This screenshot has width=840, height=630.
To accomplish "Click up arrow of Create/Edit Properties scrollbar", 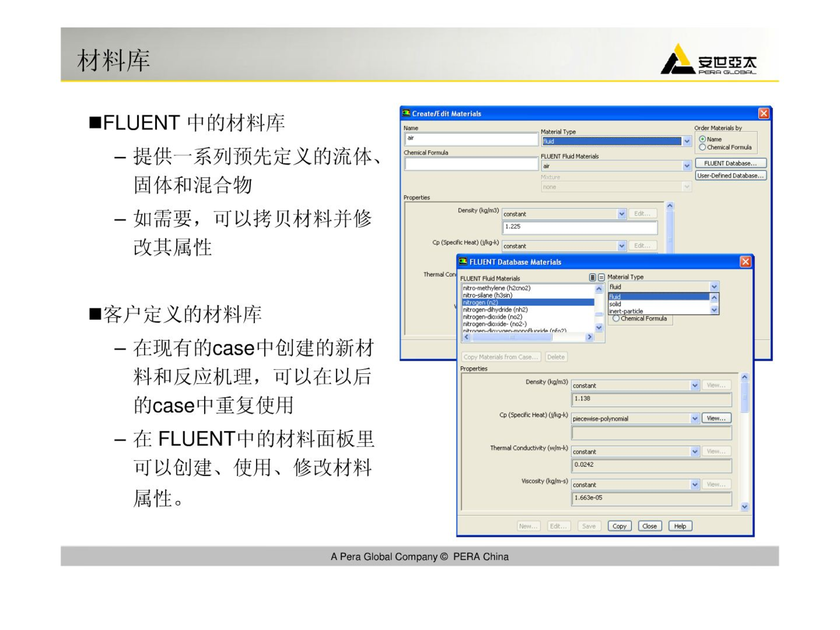I will tap(670, 206).
